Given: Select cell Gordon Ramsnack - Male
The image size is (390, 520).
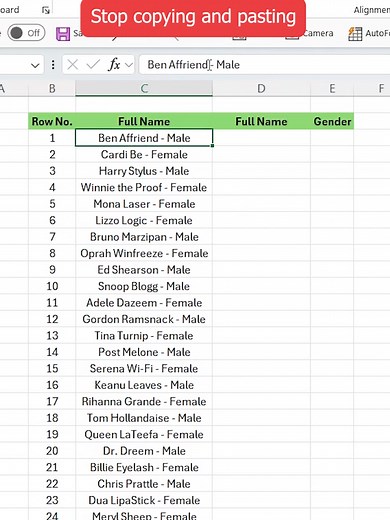Looking at the screenshot, I should point(144,319).
